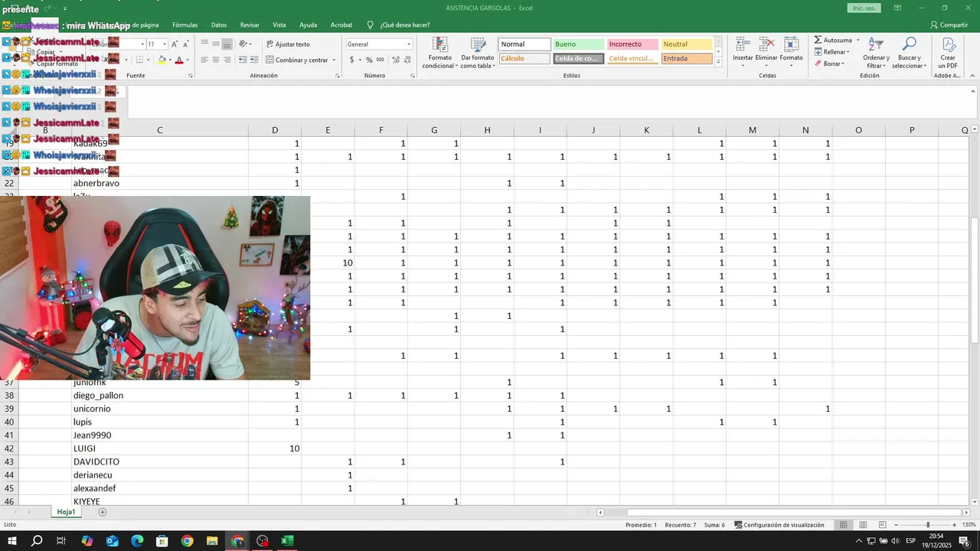
Task: Increase font size with the larger A icon
Action: click(175, 44)
